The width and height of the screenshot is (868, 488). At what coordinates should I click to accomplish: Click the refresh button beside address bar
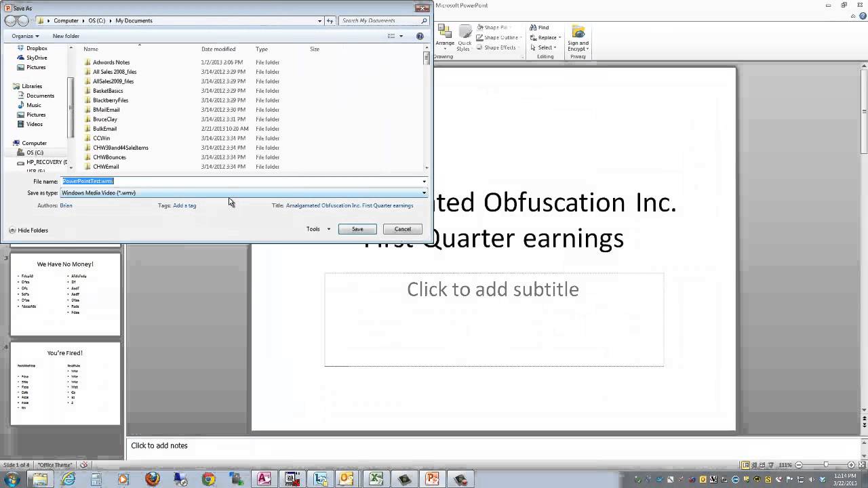[x=330, y=20]
